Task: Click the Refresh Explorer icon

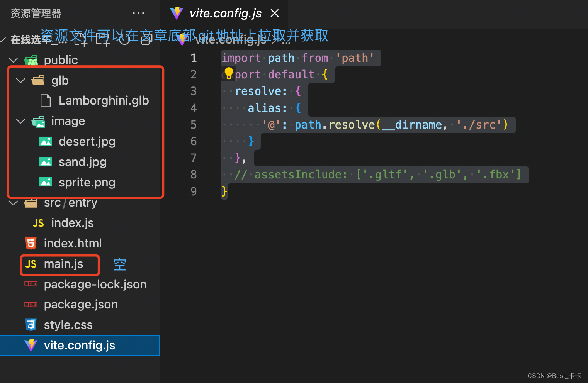Action: pyautogui.click(x=124, y=40)
